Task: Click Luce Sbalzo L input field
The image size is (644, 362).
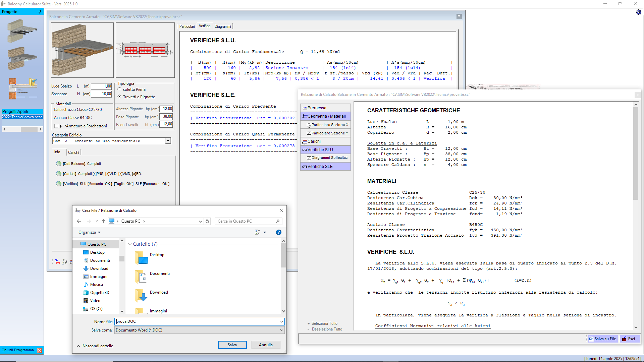Action: tap(101, 86)
